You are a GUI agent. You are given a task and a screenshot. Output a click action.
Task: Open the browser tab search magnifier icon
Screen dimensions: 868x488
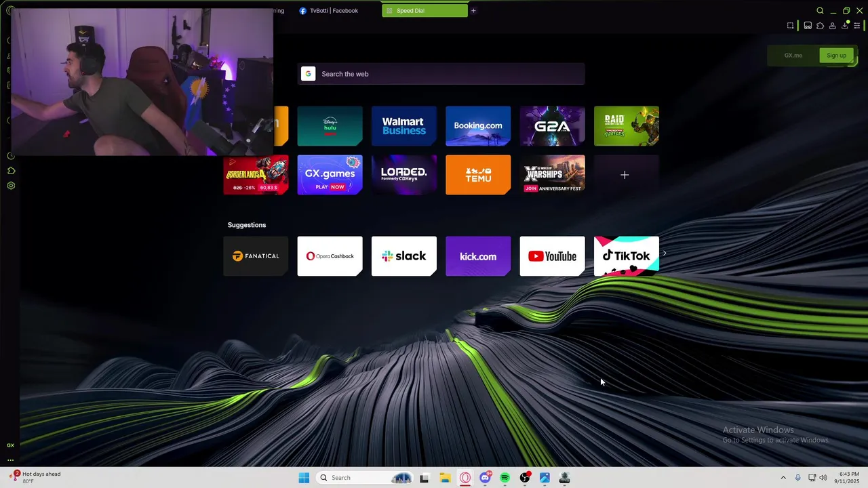click(820, 11)
